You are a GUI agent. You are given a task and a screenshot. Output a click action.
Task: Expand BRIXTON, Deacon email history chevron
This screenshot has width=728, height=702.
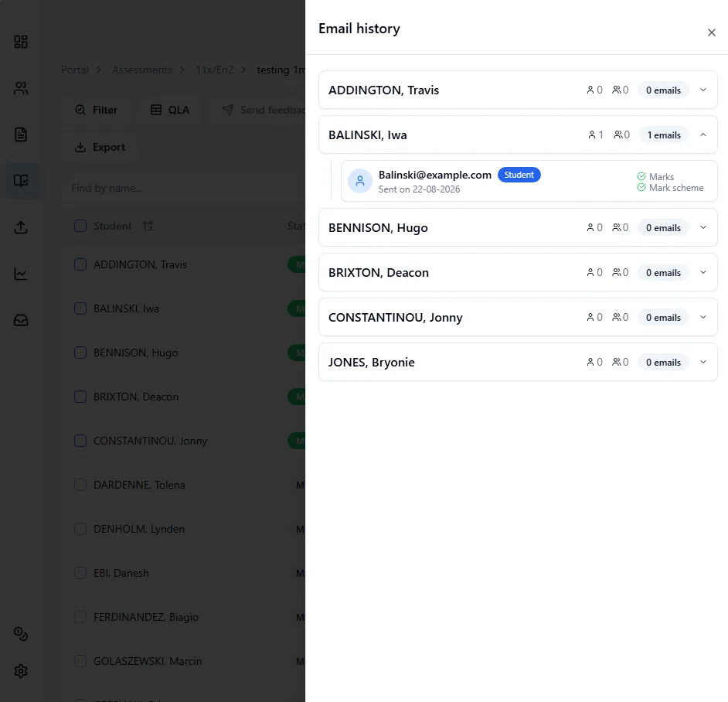(703, 272)
